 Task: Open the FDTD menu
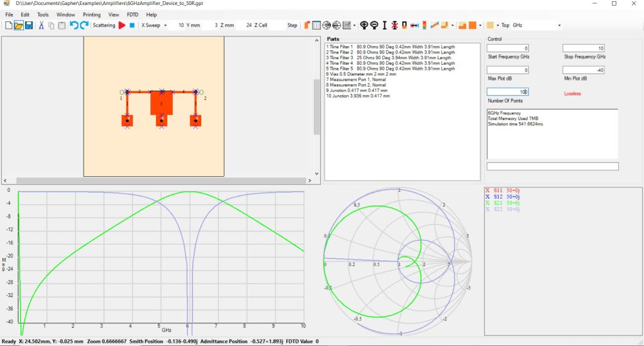click(x=132, y=14)
